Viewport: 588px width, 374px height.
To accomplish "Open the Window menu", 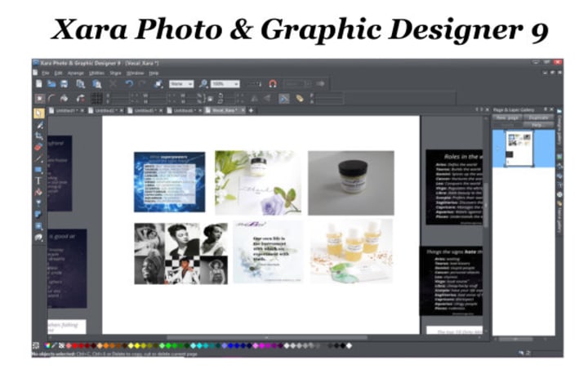I will pos(135,73).
